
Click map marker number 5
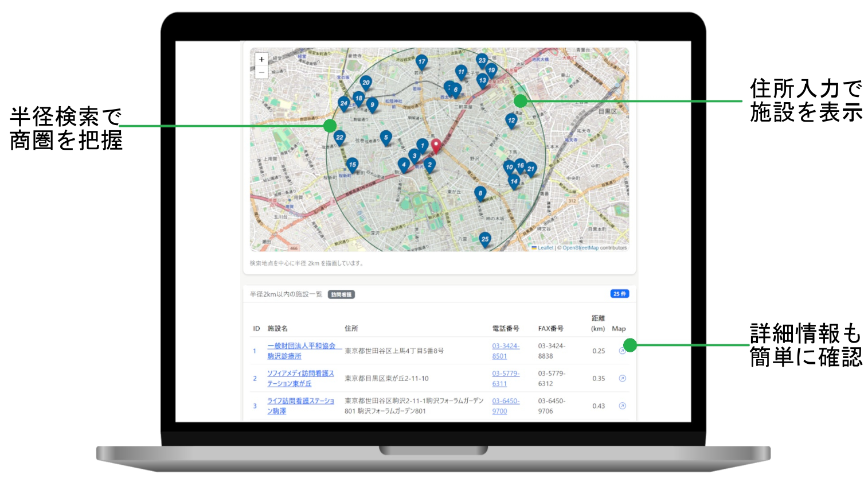coord(386,138)
